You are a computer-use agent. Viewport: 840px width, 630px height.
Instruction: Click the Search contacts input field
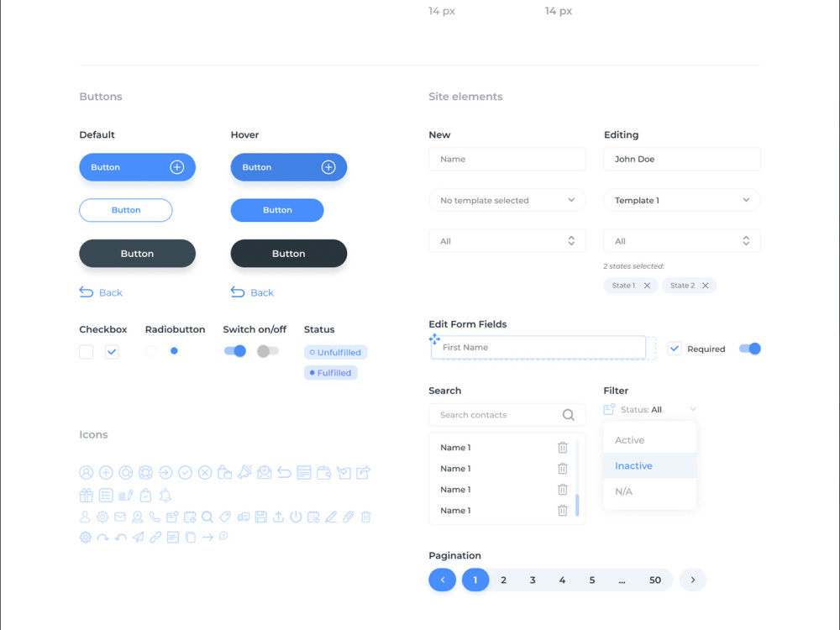tap(507, 415)
